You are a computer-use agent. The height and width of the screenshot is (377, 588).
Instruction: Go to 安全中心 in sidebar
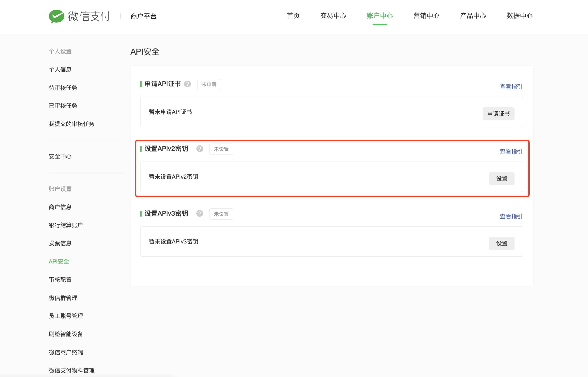coord(60,156)
